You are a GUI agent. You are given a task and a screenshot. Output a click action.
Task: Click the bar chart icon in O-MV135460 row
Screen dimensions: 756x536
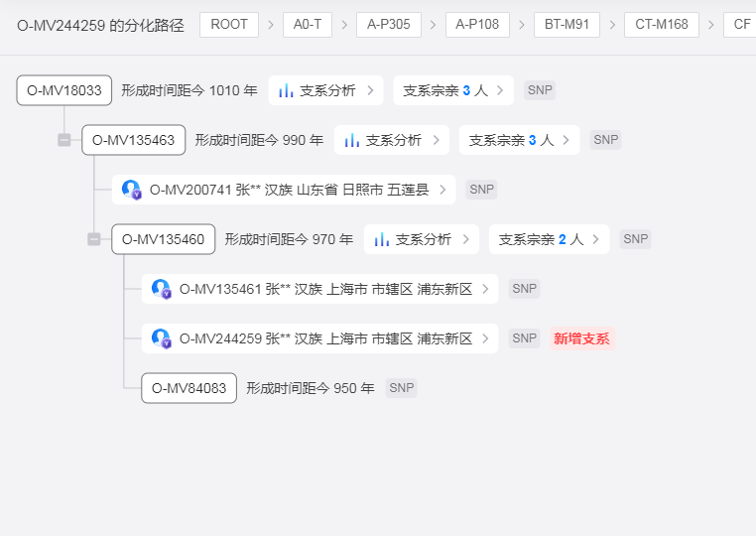(381, 239)
